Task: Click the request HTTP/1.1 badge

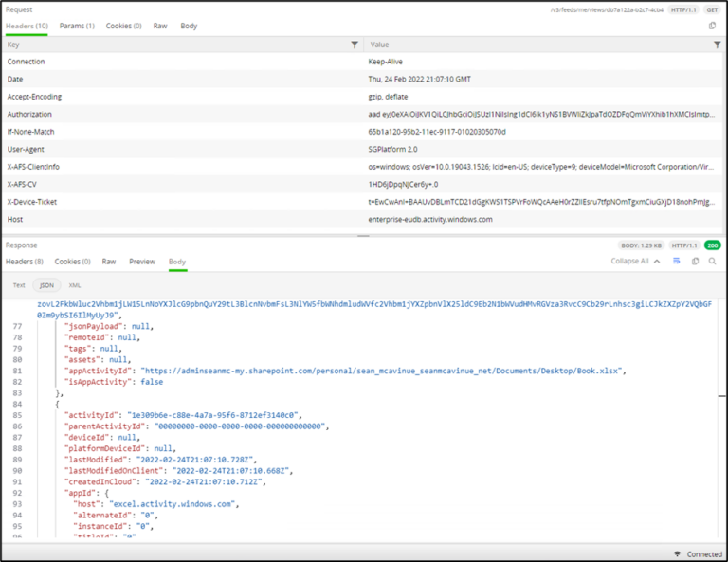Action: click(x=683, y=9)
